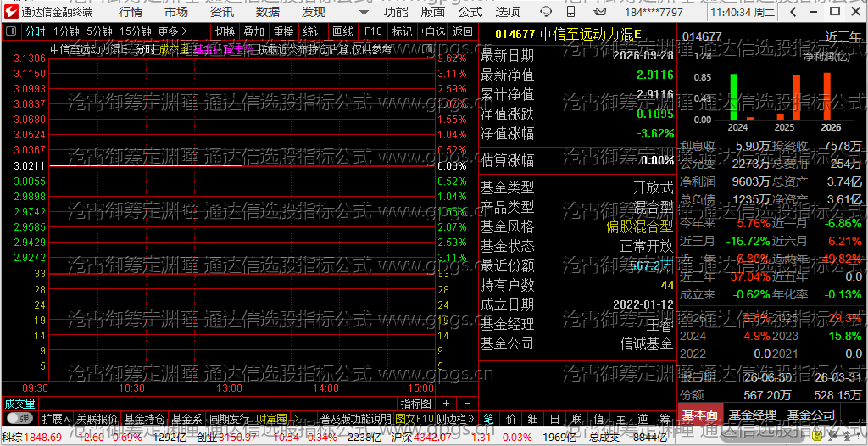Screen dimensions: 868x446
Task: Select the 基本面 tab
Action: [x=699, y=415]
